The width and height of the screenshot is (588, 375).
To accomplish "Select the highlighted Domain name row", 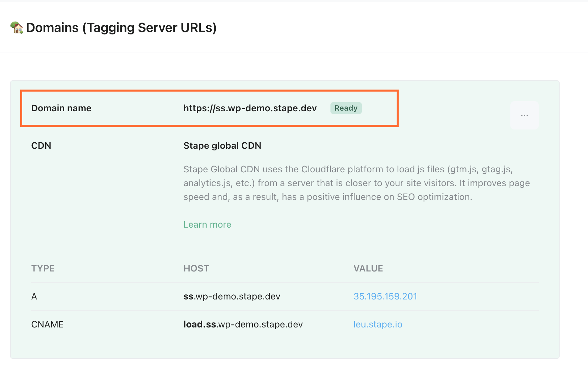I will [x=209, y=108].
